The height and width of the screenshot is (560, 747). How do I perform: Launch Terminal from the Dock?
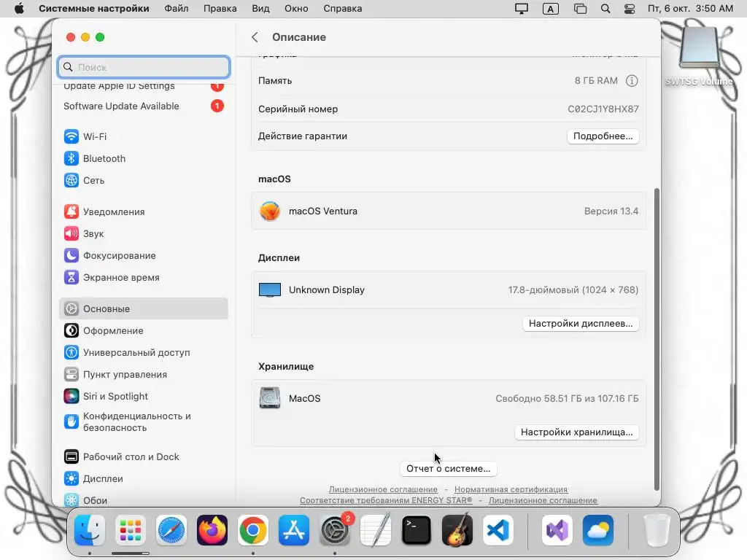[x=417, y=530]
